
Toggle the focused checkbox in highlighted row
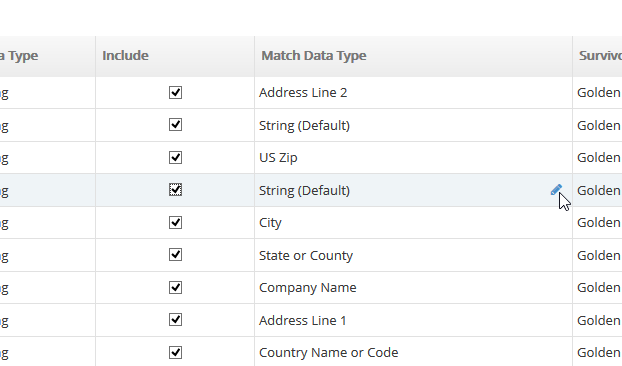(x=175, y=190)
